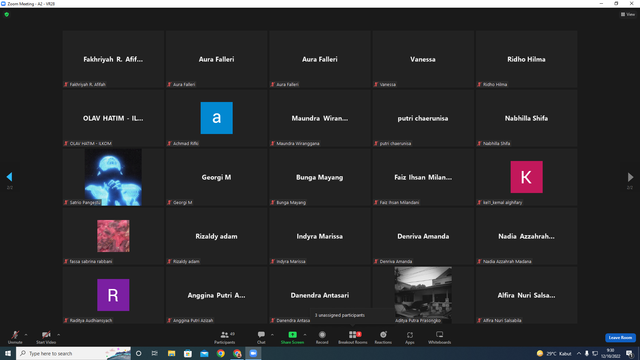Open the Windows Start menu

[x=8, y=353]
